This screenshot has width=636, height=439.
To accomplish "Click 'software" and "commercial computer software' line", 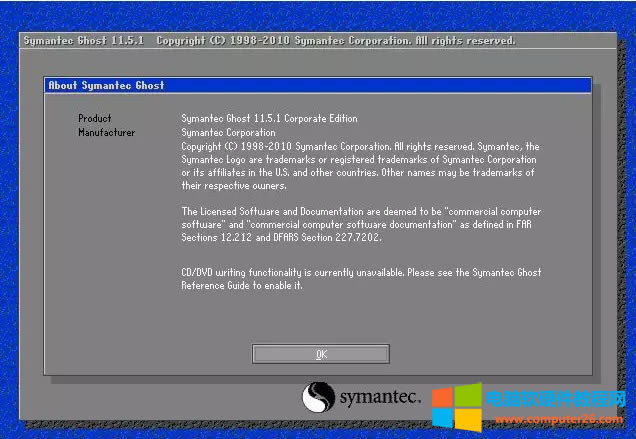I will click(356, 224).
